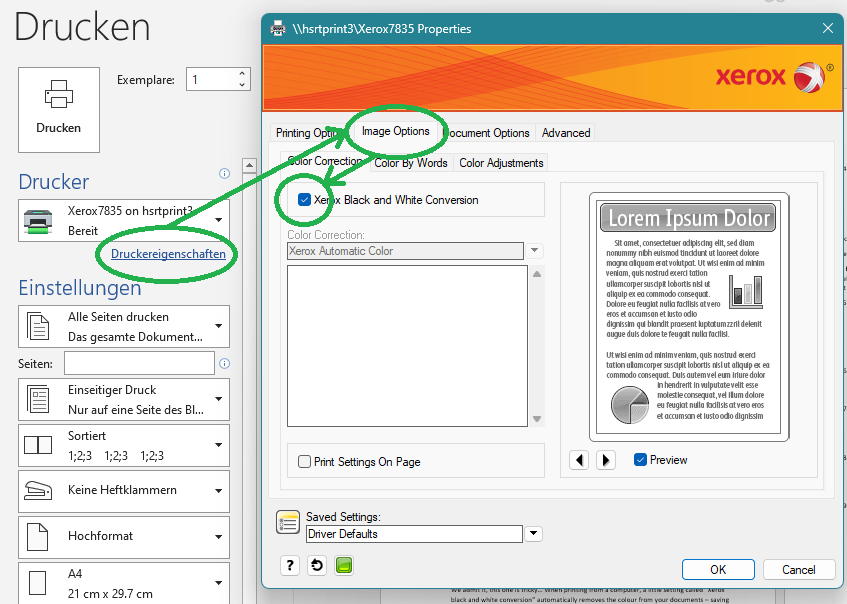Switch to the Image Options tab
This screenshot has height=604, width=847.
[x=395, y=131]
